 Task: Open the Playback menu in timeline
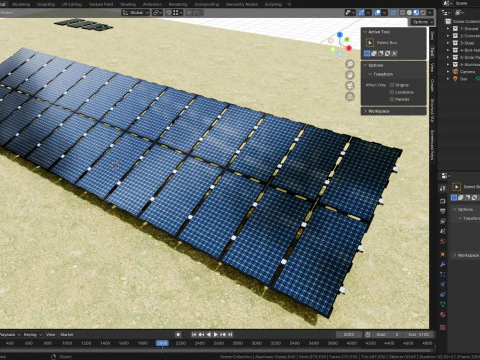click(x=9, y=334)
